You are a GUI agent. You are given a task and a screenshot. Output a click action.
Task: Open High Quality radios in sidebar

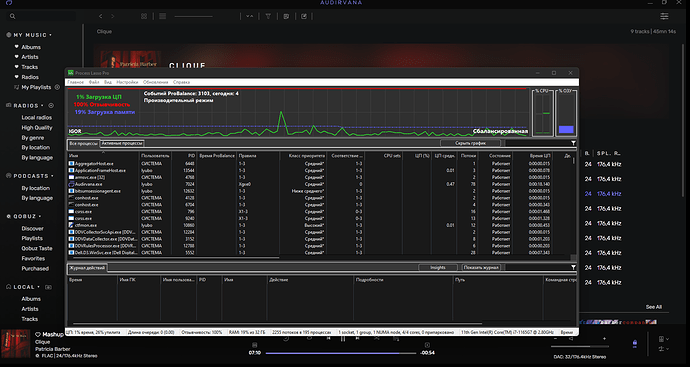(37, 128)
